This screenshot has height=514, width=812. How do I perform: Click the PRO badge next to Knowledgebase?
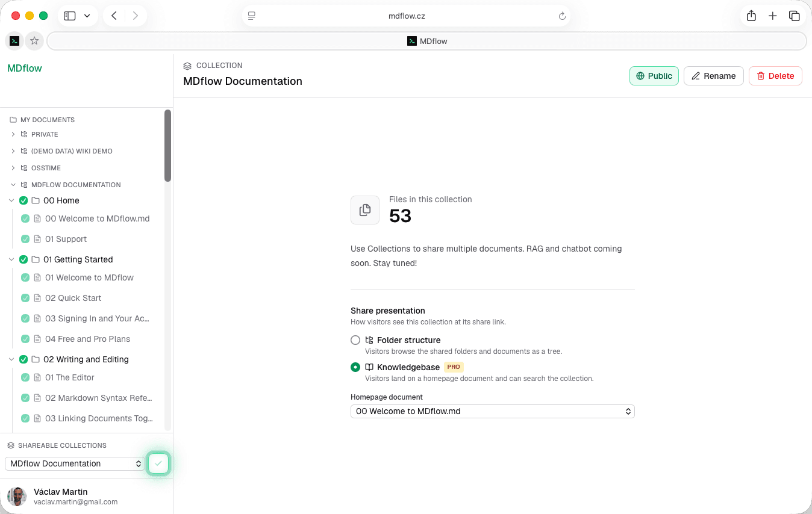coord(454,367)
